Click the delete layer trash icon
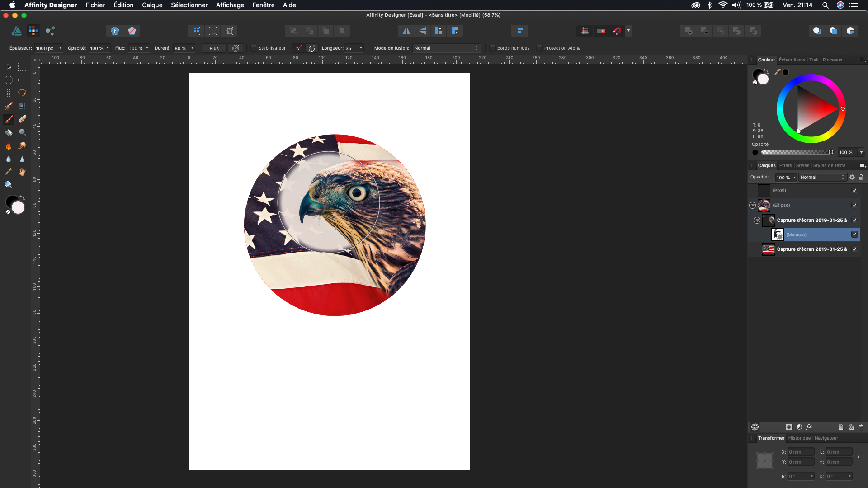The width and height of the screenshot is (868, 488). 861,427
